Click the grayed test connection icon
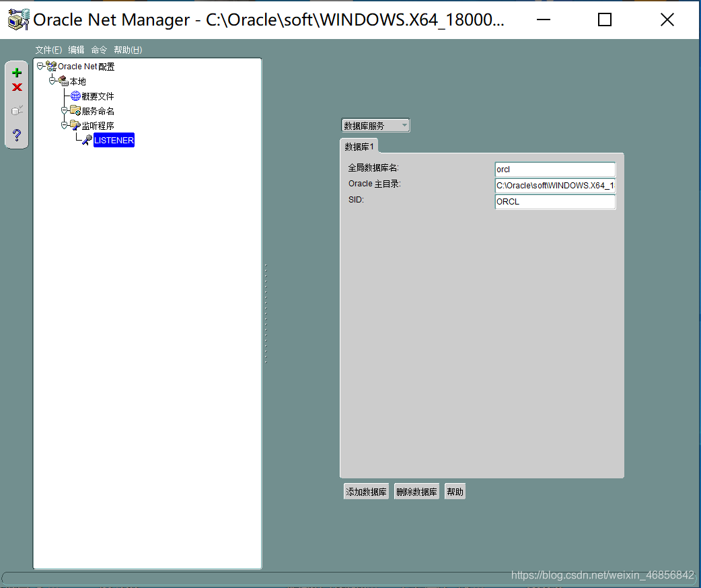The height and width of the screenshot is (588, 701). 17,110
